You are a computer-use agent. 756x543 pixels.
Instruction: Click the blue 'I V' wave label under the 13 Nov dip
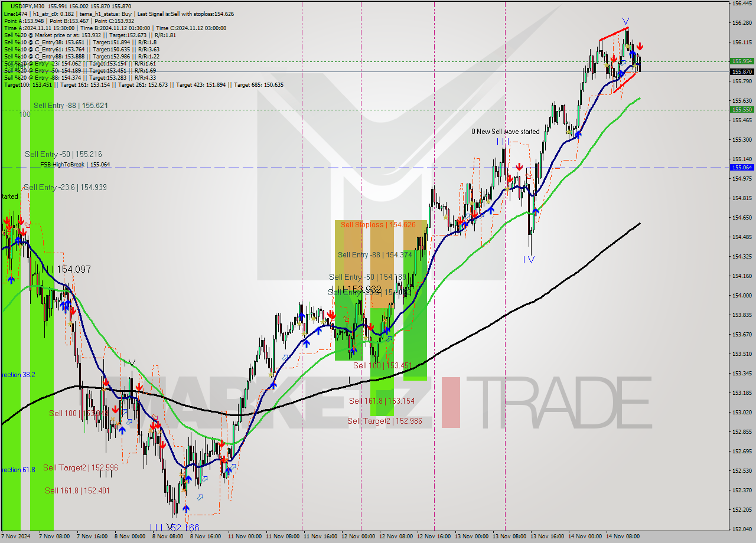[x=529, y=260]
